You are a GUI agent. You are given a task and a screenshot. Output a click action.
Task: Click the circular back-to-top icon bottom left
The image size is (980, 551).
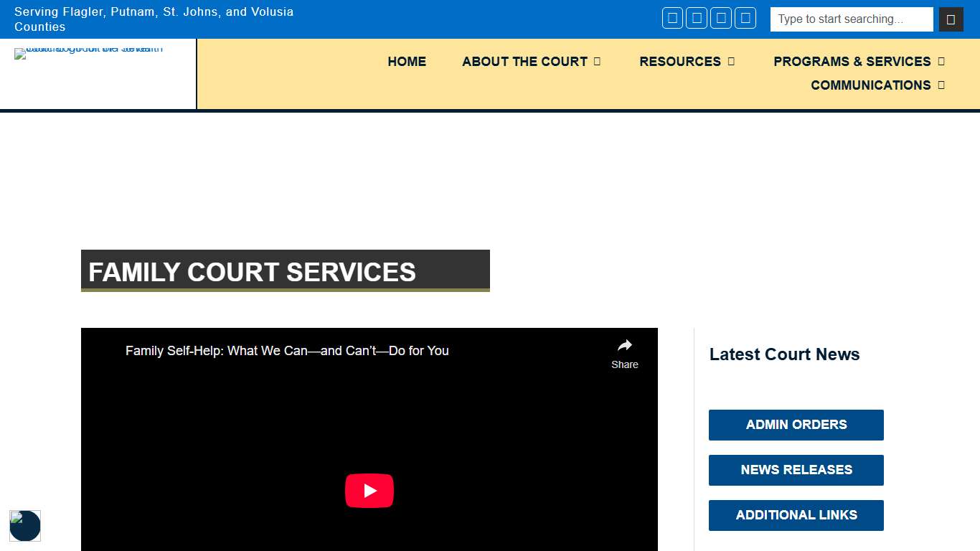tap(25, 526)
